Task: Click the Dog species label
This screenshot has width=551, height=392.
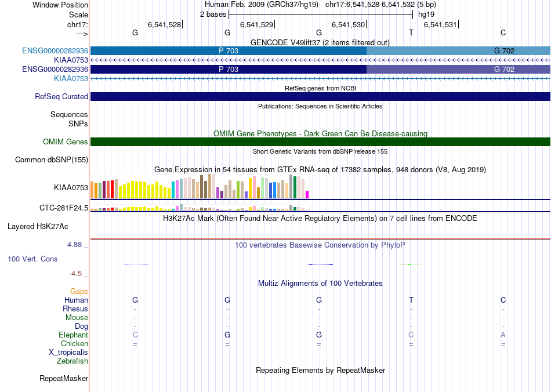Action: [81, 326]
